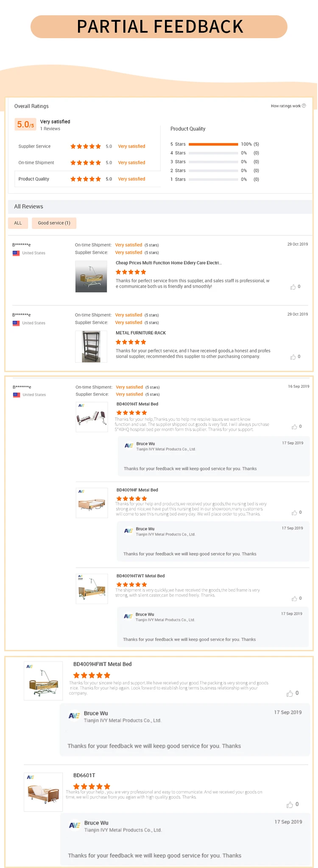Like the Cheap Prices Multi Function review

293,287
